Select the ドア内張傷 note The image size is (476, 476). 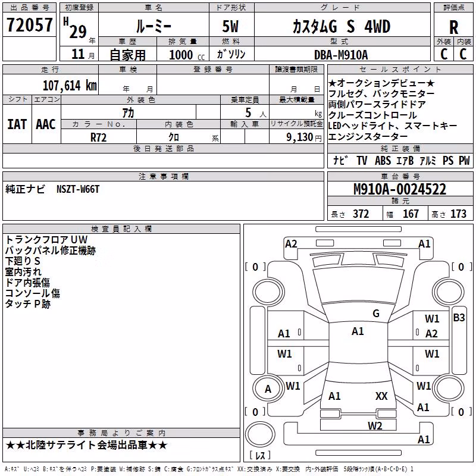pos(27,282)
